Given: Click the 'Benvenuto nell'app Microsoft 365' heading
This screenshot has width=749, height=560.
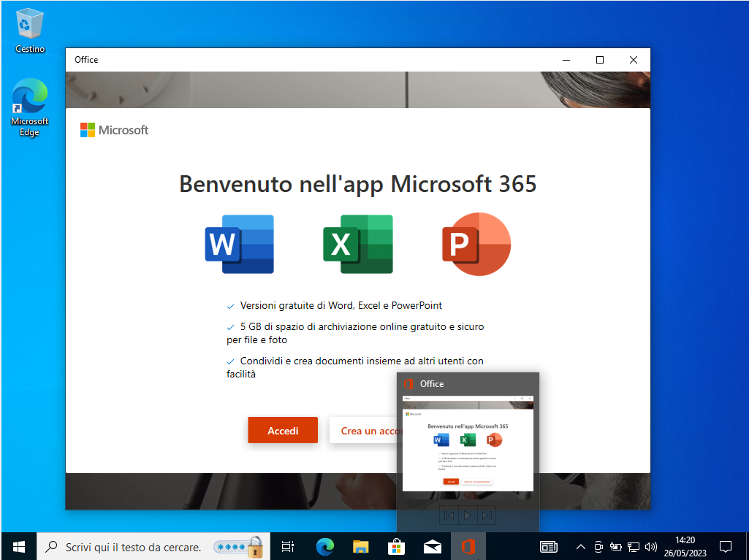Looking at the screenshot, I should click(358, 184).
